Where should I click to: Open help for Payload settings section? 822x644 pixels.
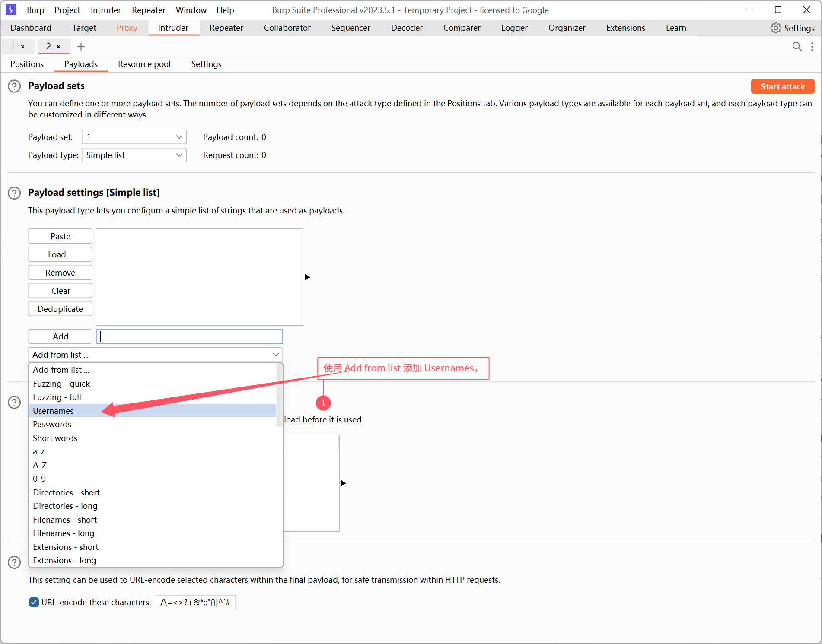tap(14, 193)
